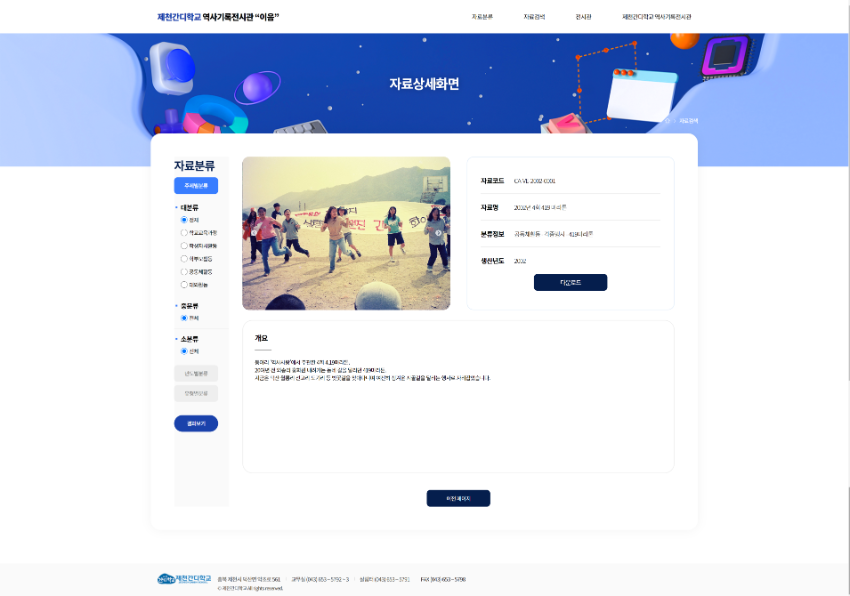Click the footer 제천간디학교 logo
Screen dimensions: 850x596
pyautogui.click(x=185, y=579)
